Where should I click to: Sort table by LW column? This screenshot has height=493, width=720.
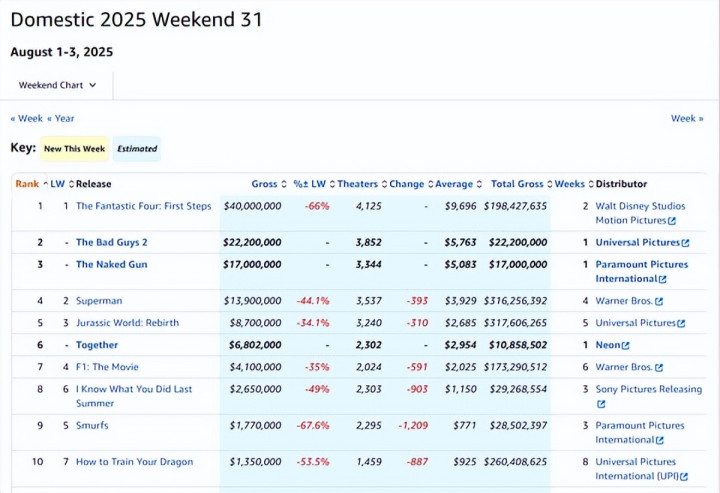62,184
